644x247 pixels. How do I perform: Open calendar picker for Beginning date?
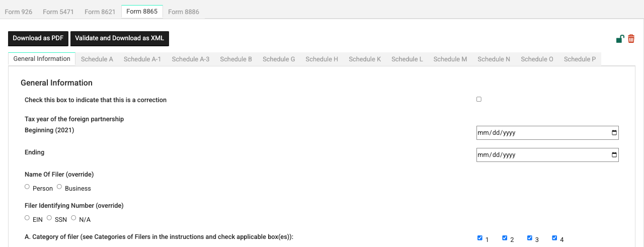coord(614,133)
